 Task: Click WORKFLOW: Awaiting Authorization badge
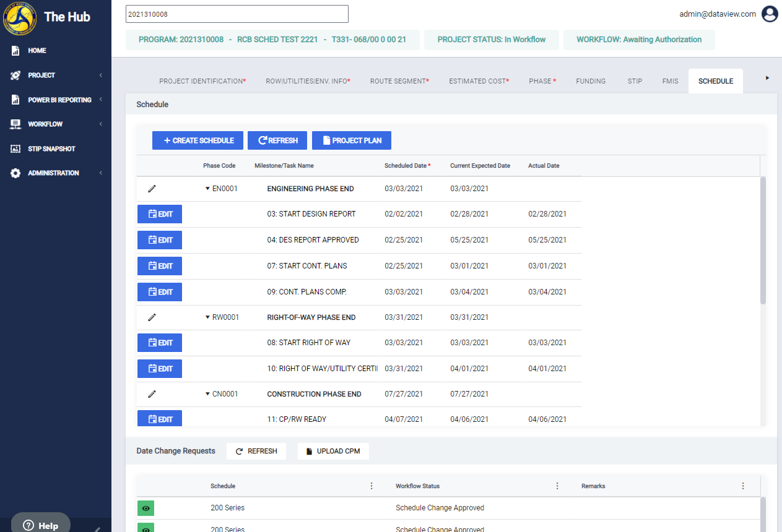tap(639, 40)
